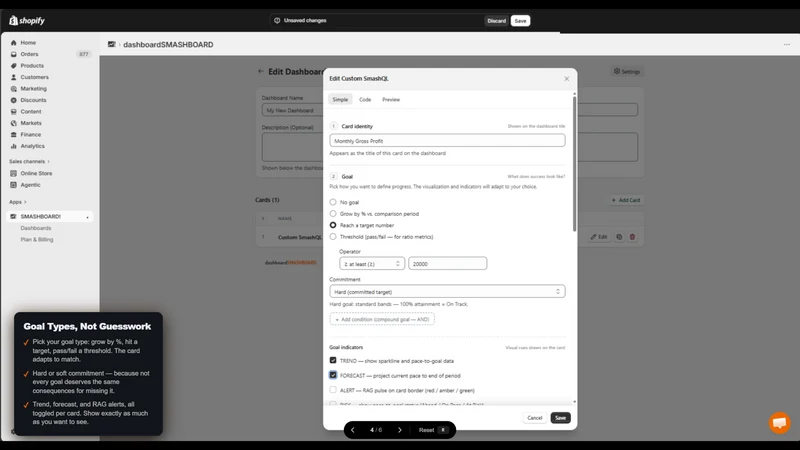Switch to the Preview tab
The image size is (800, 450).
(x=391, y=99)
